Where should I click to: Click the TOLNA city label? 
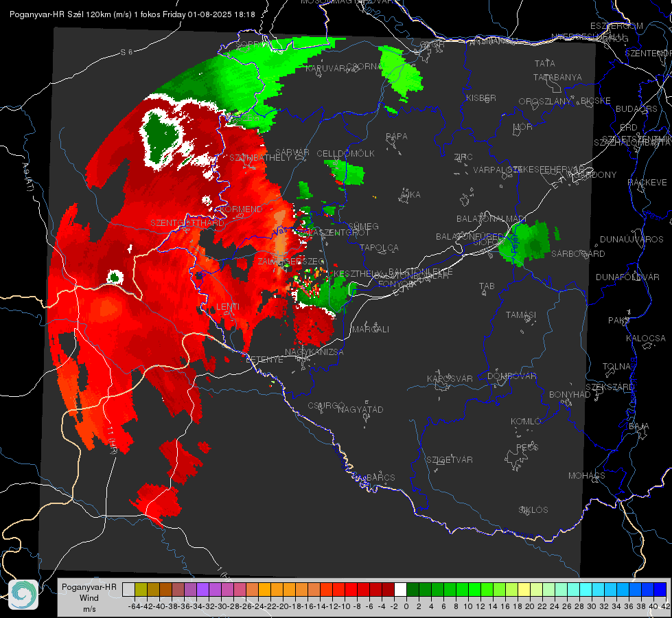coord(616,367)
